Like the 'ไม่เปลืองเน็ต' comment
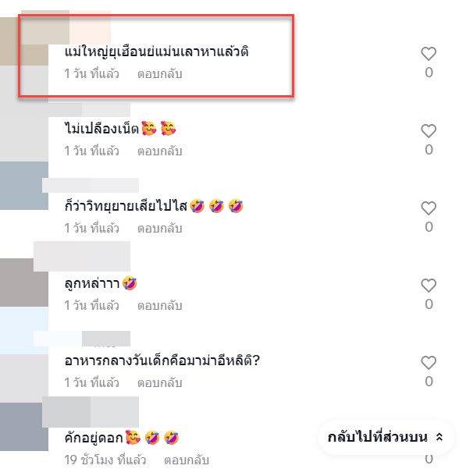This screenshot has height=476, width=459. tap(429, 131)
